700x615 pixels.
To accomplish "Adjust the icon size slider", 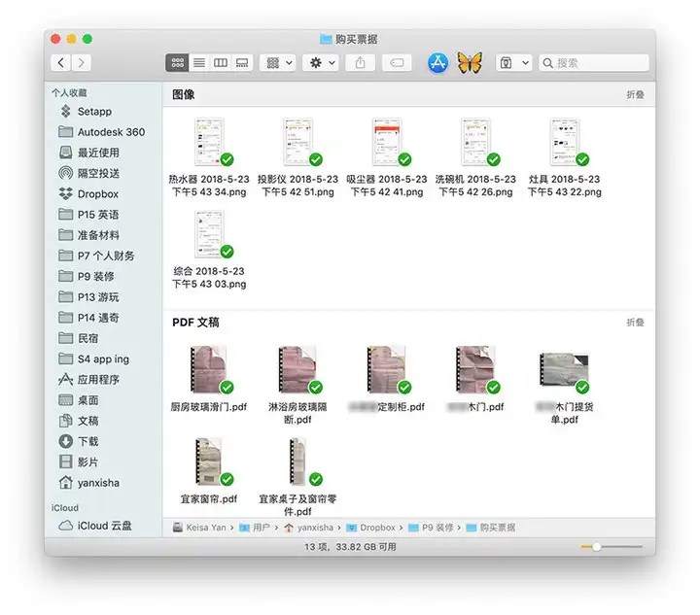I will pyautogui.click(x=611, y=547).
